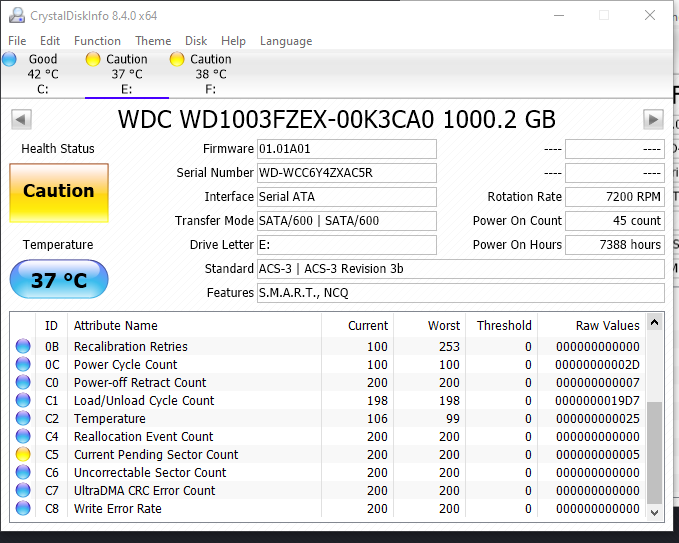Click the yellow Caution orb for F: drive
Viewport: 679px width, 543px height.
177,59
